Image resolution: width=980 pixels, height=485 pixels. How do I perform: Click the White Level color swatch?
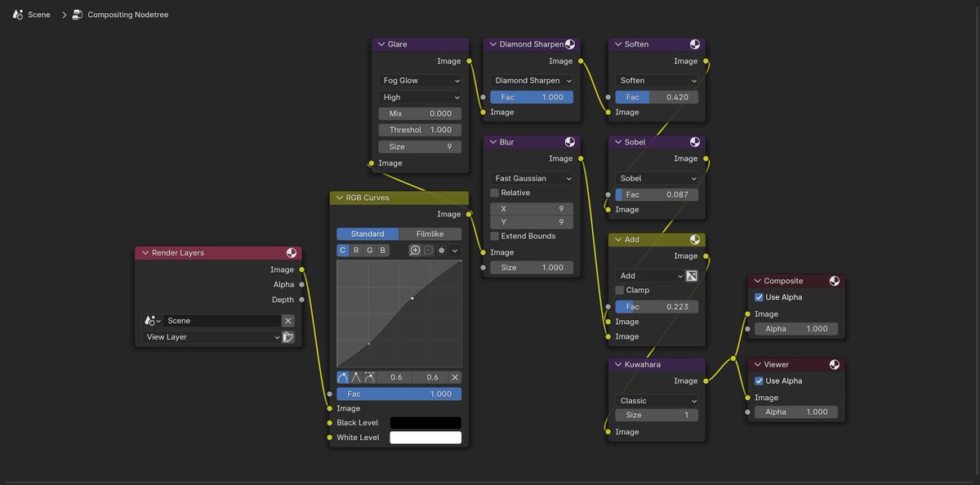425,438
